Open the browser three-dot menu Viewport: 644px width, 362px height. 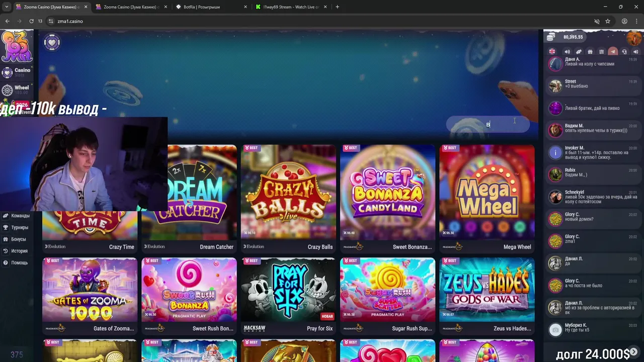637,21
